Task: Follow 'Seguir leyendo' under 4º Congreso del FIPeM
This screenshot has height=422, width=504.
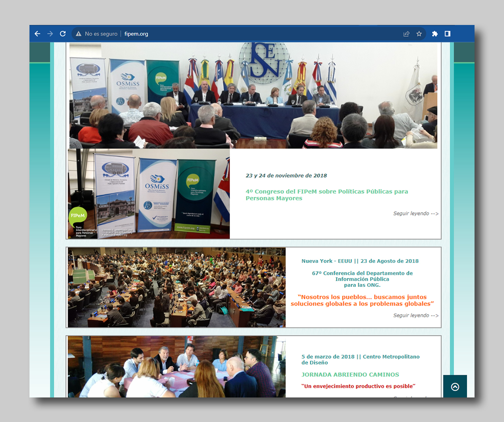Action: [416, 214]
